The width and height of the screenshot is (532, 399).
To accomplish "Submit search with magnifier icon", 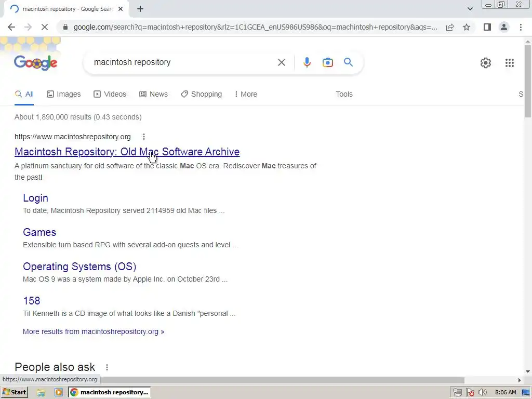I will [x=348, y=62].
